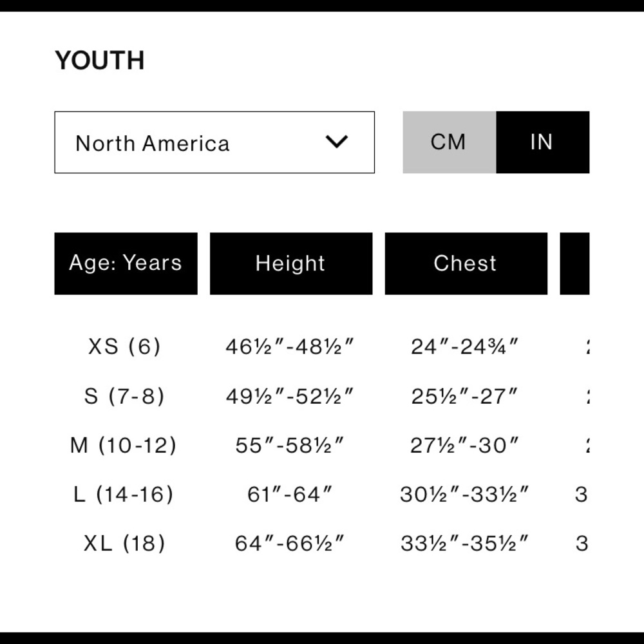Viewport: 644px width, 644px height.
Task: Click the partially visible fourth column header
Action: 574,263
